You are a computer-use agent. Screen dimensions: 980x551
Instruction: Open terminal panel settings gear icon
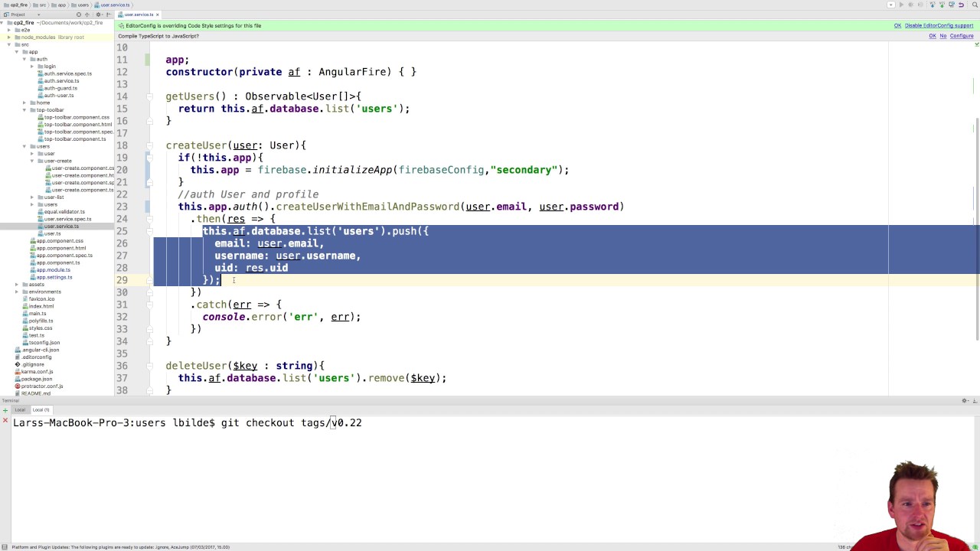coord(964,400)
